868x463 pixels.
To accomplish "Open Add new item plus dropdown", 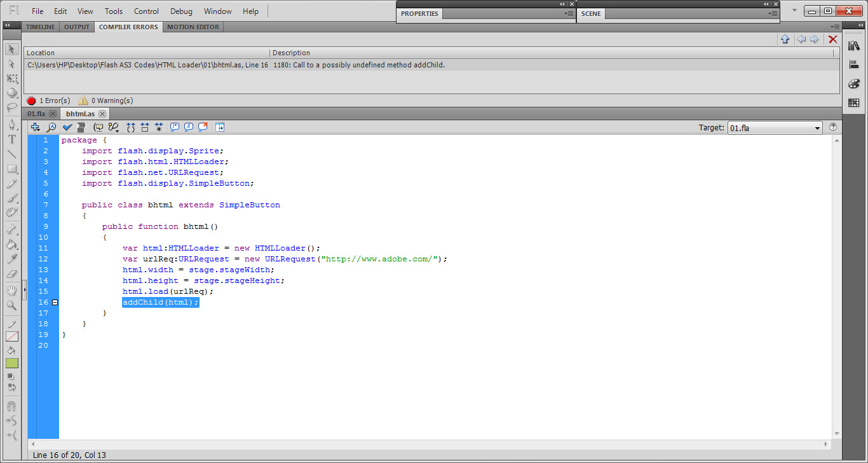I will [x=36, y=127].
